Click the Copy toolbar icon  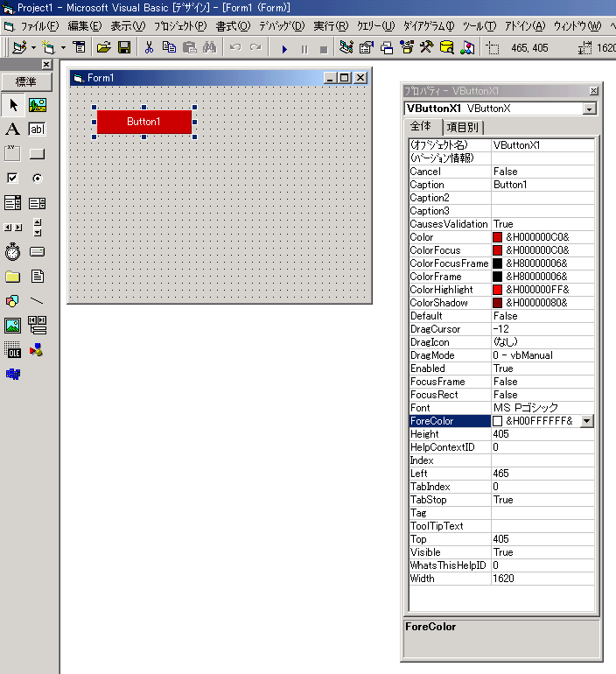(x=169, y=47)
